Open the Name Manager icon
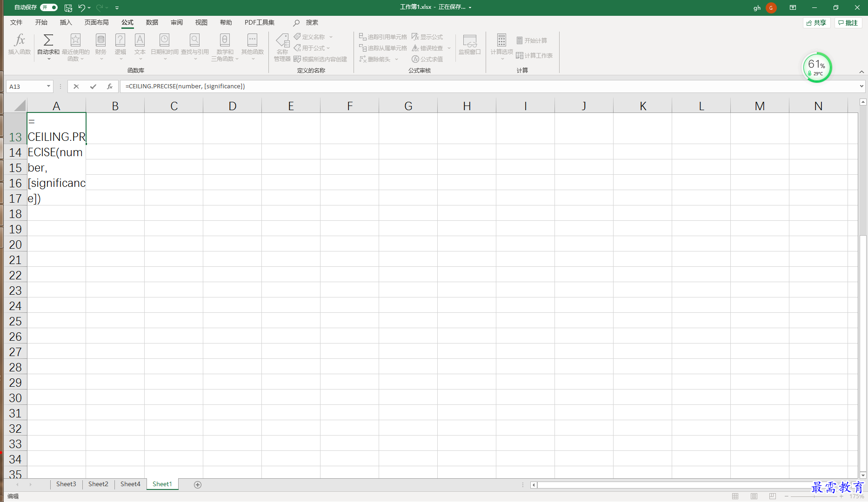Image resolution: width=868 pixels, height=502 pixels. (282, 41)
